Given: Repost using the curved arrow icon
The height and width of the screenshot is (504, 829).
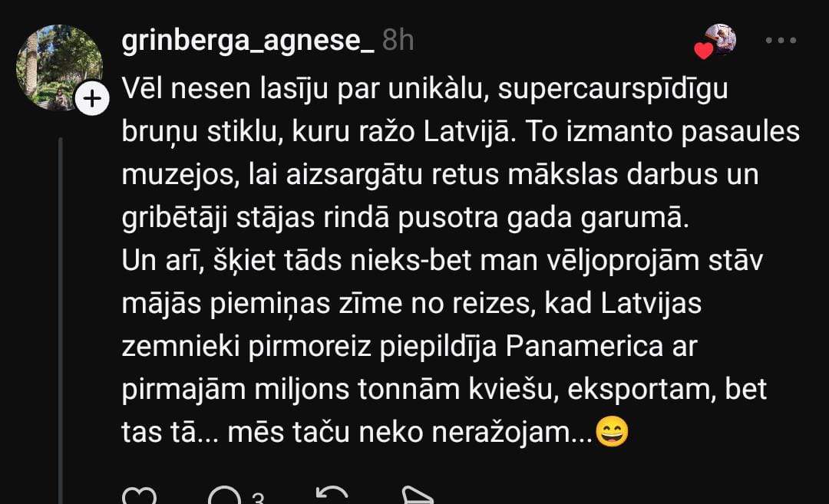Looking at the screenshot, I should pyautogui.click(x=332, y=495).
